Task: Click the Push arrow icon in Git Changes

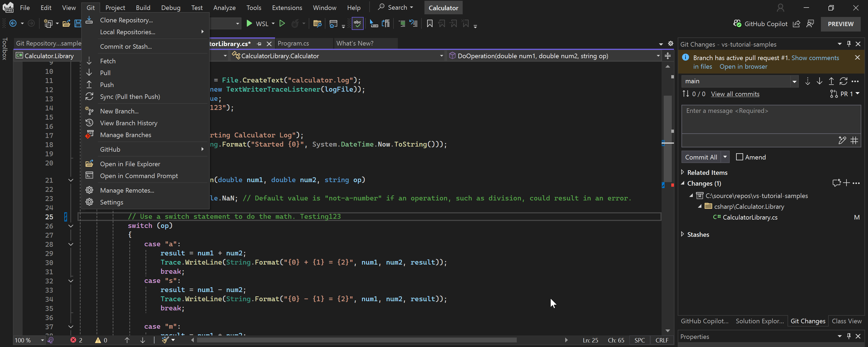Action: [831, 81]
